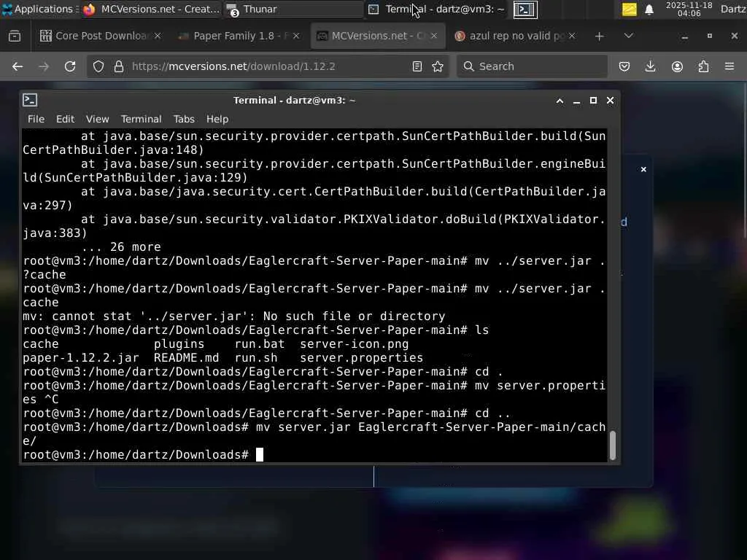Reload the current page

point(70,66)
